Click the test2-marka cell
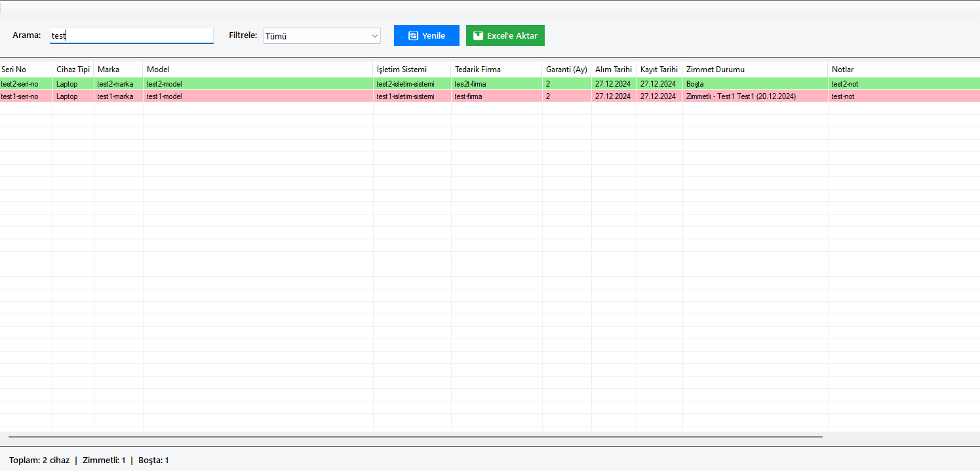The image size is (980, 471). click(x=119, y=84)
